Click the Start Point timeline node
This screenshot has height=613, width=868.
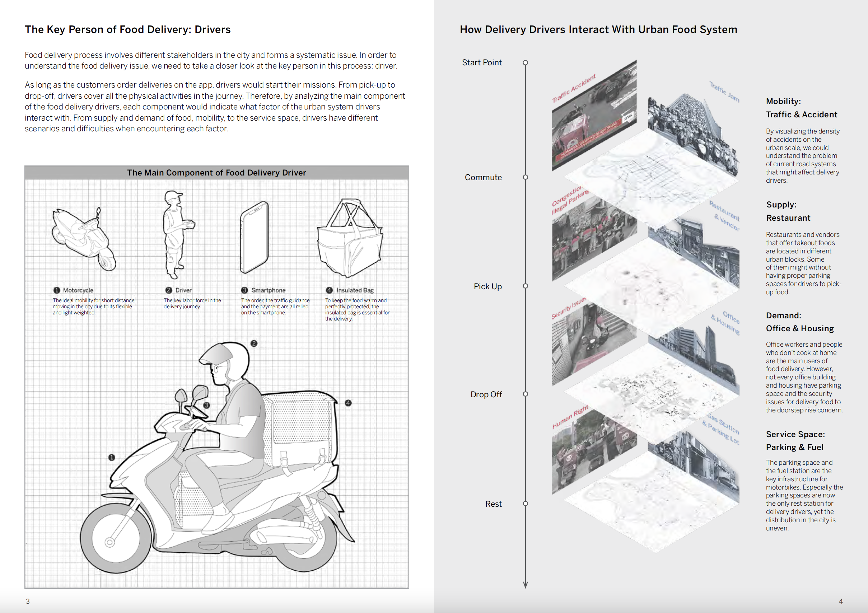525,63
